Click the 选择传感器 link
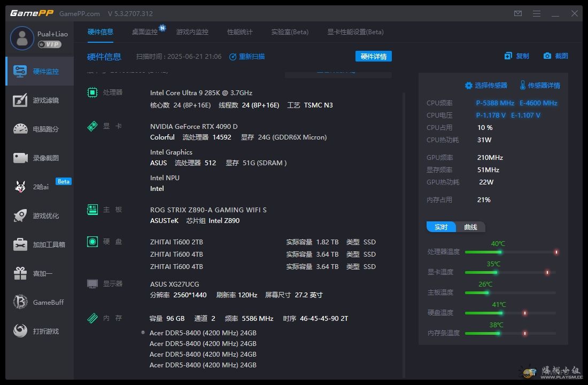 tap(491, 86)
